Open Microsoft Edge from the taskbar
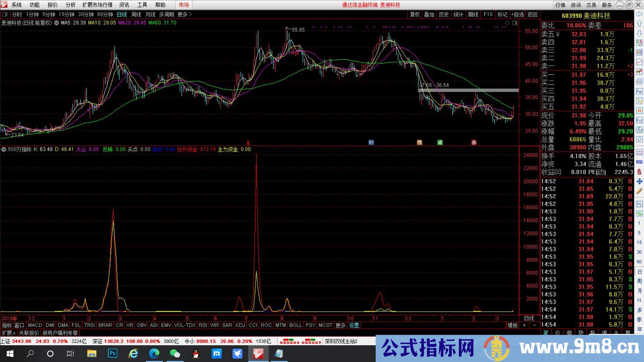644x362 pixels. pyautogui.click(x=154, y=353)
